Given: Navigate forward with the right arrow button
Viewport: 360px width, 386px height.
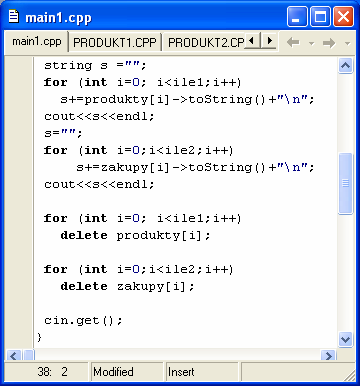Looking at the screenshot, I should click(329, 43).
